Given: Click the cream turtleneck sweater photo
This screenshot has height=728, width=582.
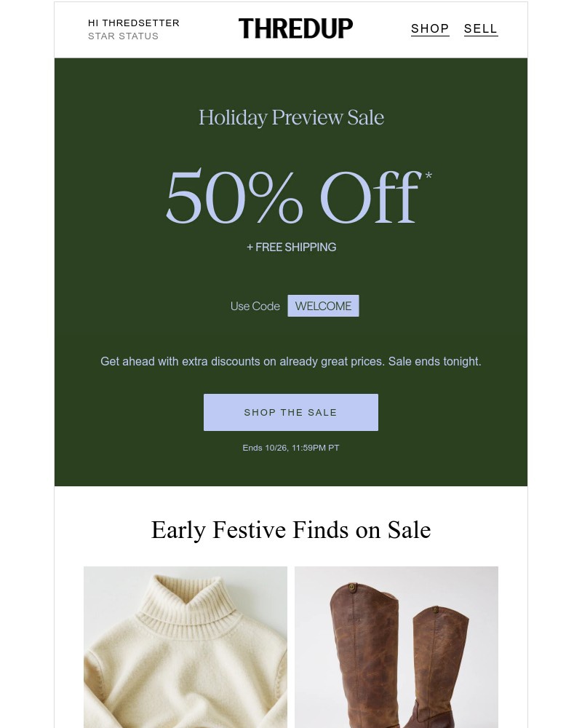Looking at the screenshot, I should click(186, 647).
